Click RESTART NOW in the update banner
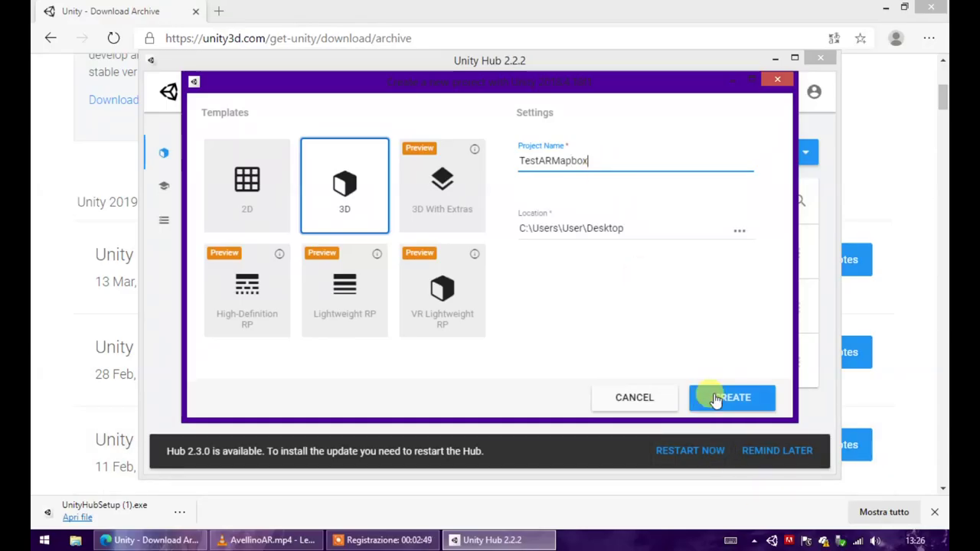This screenshot has width=980, height=551. tap(690, 451)
